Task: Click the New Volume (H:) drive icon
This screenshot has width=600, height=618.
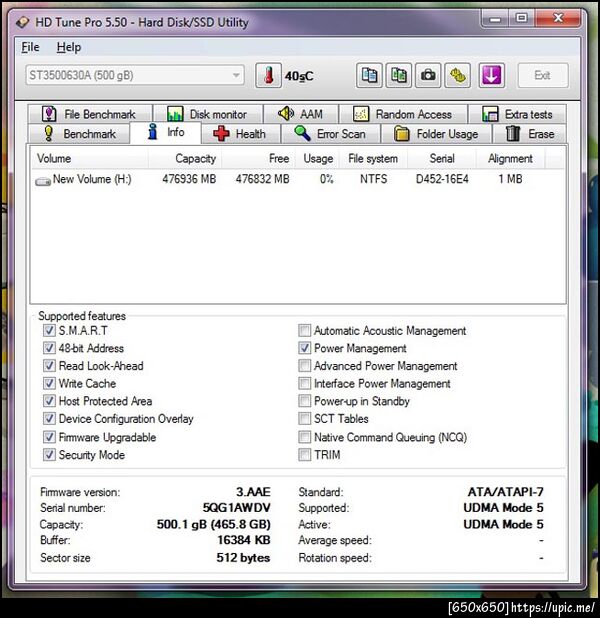Action: [43, 181]
